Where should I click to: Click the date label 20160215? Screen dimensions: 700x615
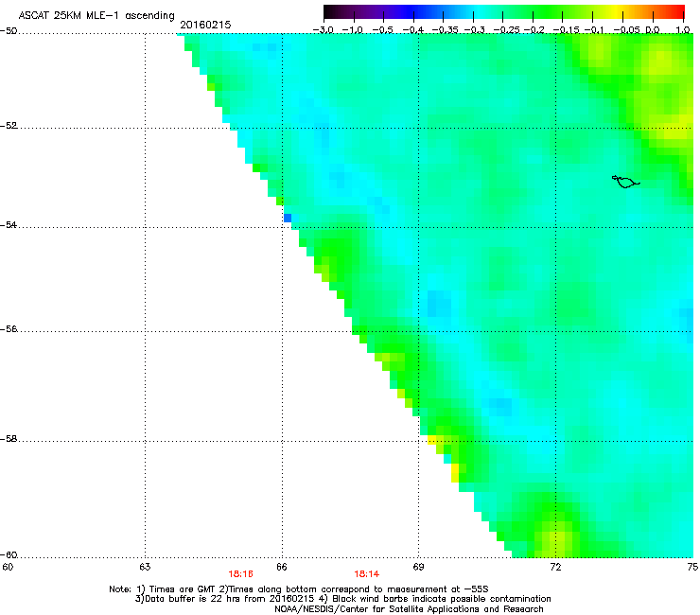point(205,25)
